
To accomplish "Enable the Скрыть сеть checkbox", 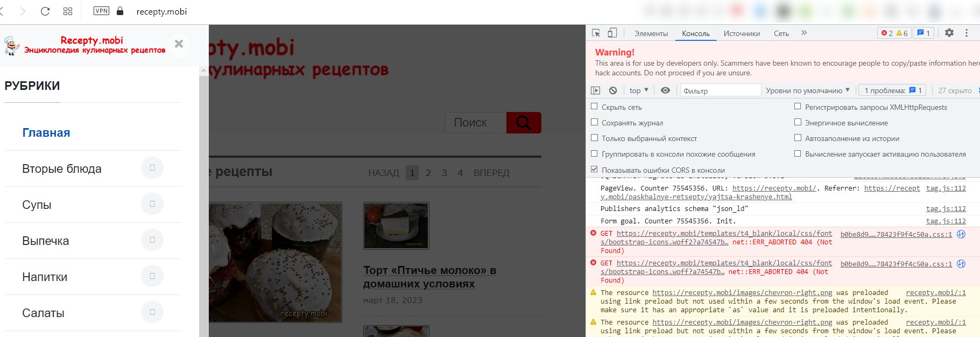I will pos(595,107).
